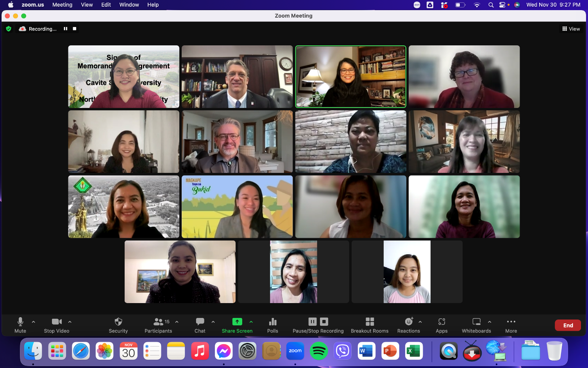The width and height of the screenshot is (588, 368).
Task: Select video tile with Cavite Memorandum background
Action: 124,77
